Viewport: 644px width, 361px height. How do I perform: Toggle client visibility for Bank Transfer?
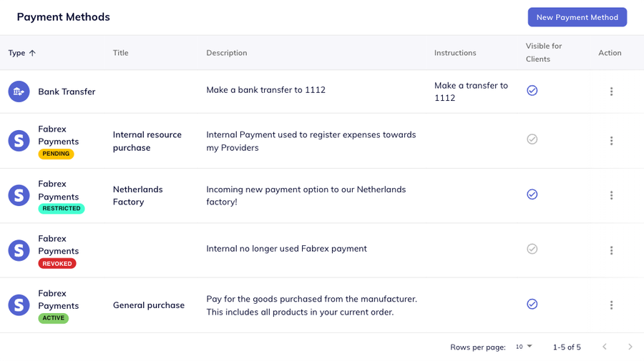coord(532,91)
